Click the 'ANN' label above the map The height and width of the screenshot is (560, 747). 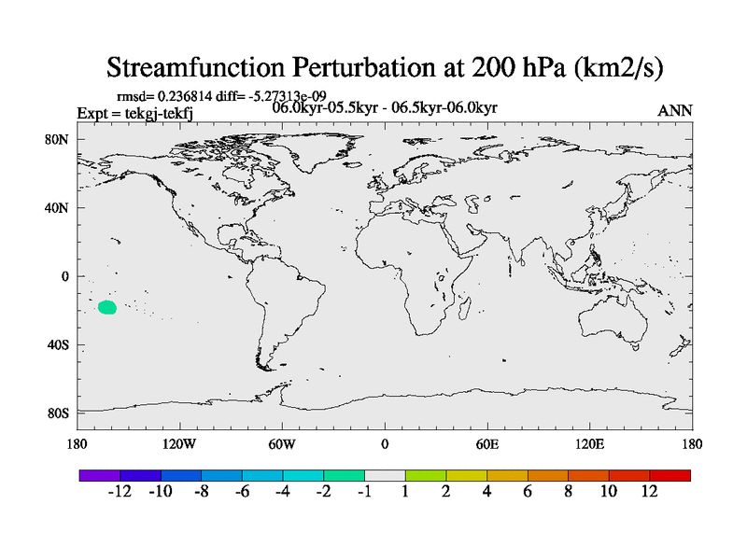675,111
